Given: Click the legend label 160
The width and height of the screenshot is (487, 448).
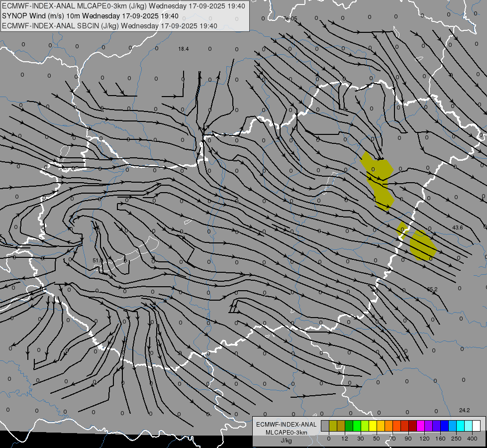Looking at the screenshot, I should coord(440,439).
